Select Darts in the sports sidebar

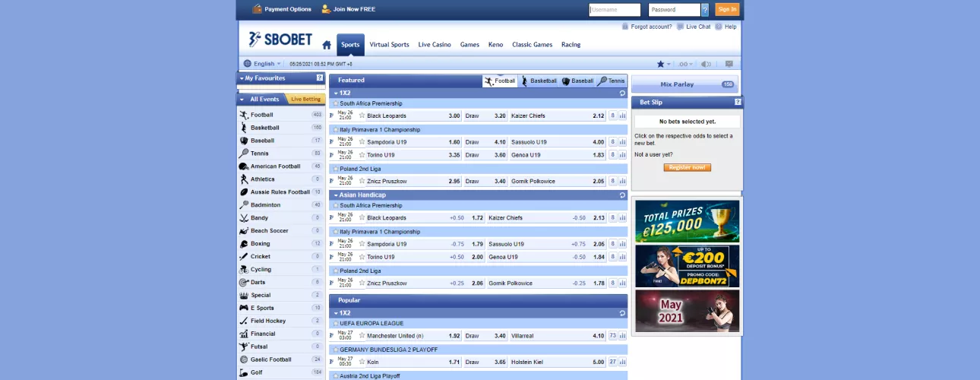click(x=280, y=283)
